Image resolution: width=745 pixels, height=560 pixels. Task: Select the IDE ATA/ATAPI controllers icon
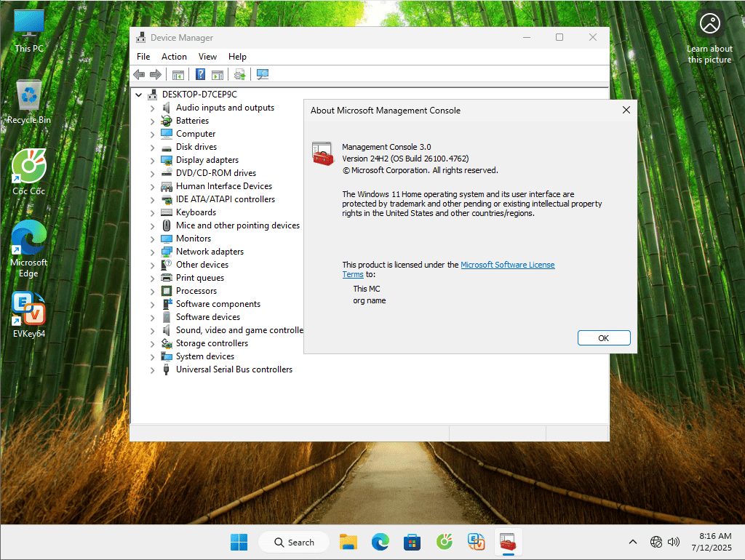[167, 199]
